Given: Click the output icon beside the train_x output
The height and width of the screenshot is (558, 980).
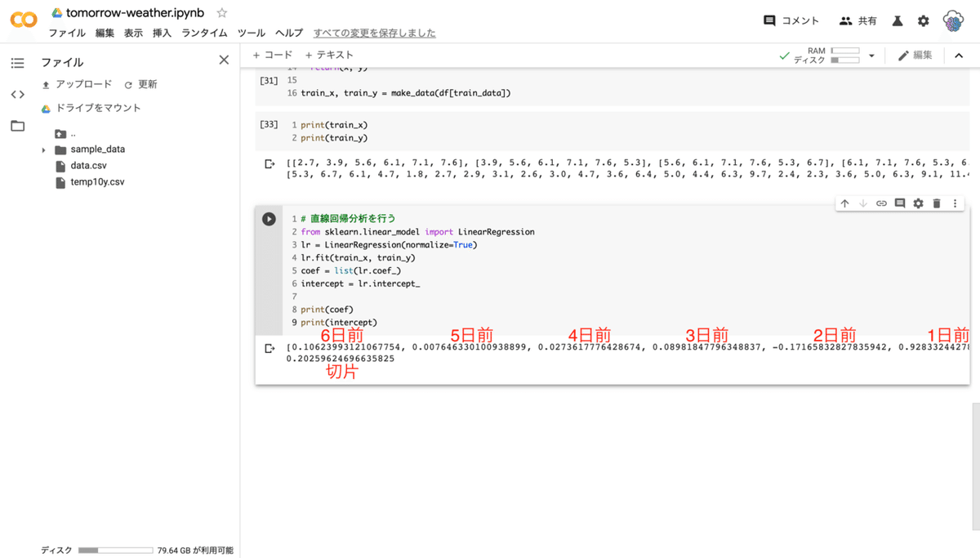Looking at the screenshot, I should (x=269, y=164).
